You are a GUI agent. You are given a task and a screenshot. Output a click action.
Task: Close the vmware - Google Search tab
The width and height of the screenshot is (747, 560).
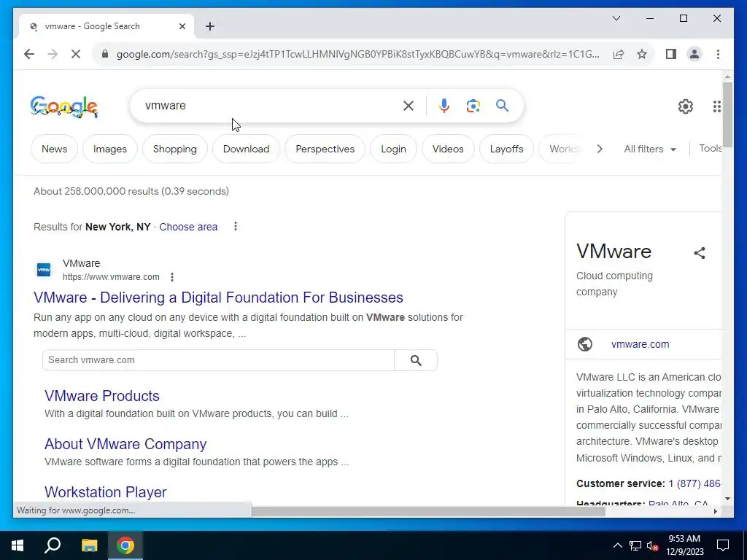182,26
